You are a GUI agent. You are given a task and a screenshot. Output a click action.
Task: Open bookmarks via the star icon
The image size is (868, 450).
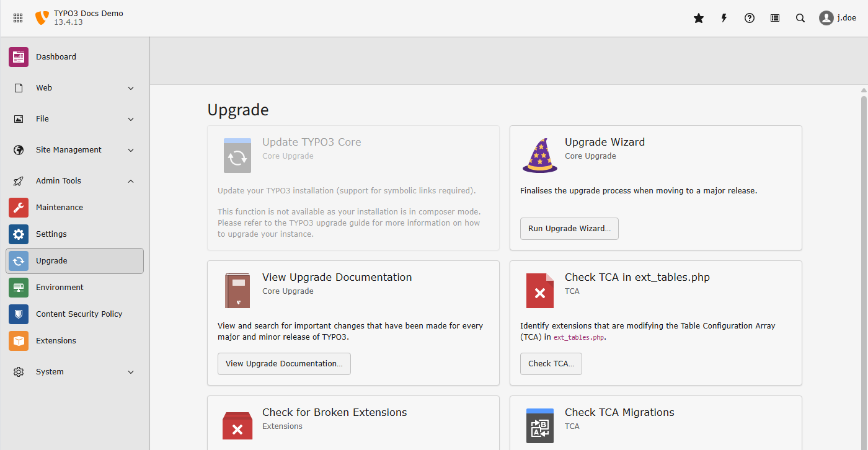tap(699, 18)
